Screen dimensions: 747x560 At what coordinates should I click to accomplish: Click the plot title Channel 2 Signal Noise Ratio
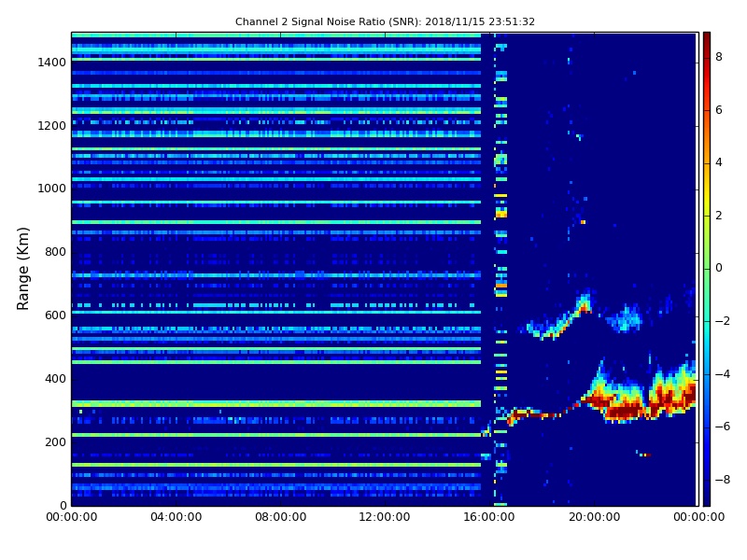click(x=385, y=21)
